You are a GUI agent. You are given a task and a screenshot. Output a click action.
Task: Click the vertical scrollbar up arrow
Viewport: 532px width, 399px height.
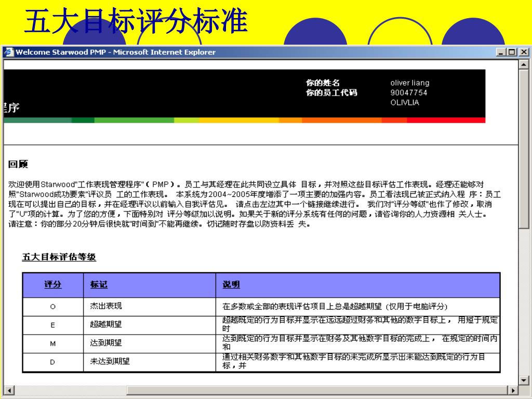tap(524, 64)
